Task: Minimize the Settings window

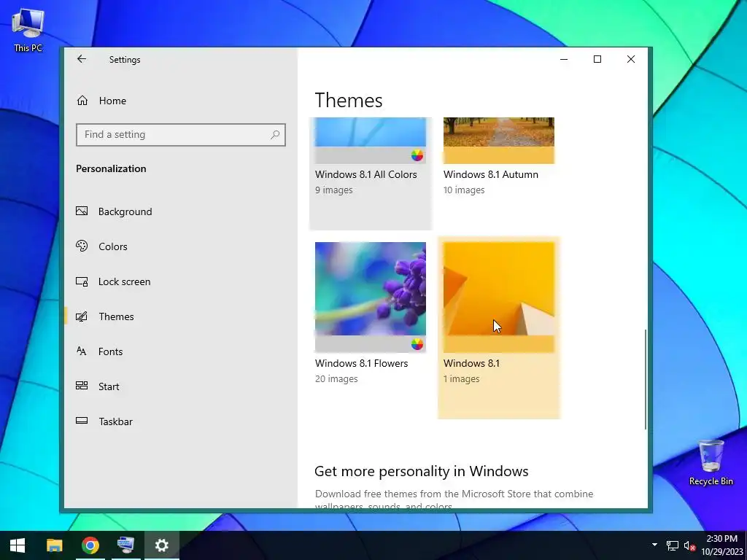Action: 564,59
